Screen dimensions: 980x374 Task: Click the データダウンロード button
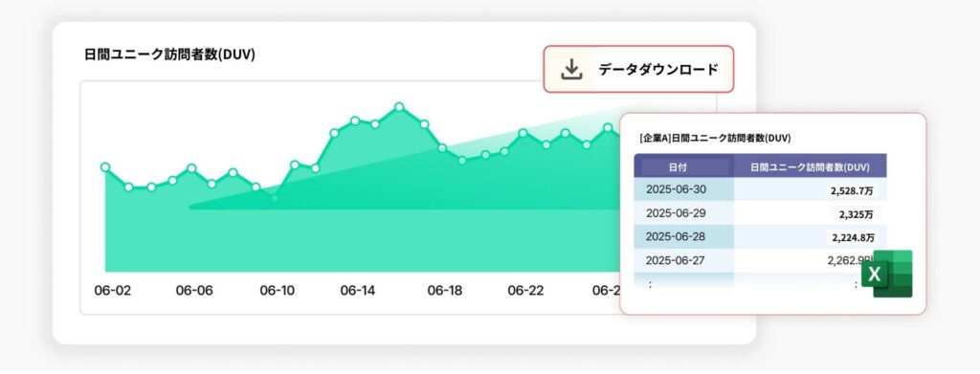[638, 69]
